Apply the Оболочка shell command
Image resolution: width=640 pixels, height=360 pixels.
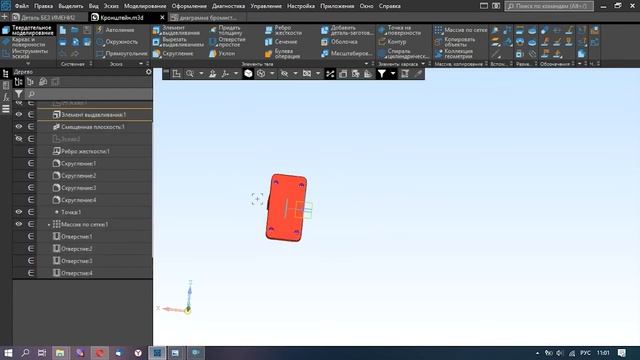point(339,42)
